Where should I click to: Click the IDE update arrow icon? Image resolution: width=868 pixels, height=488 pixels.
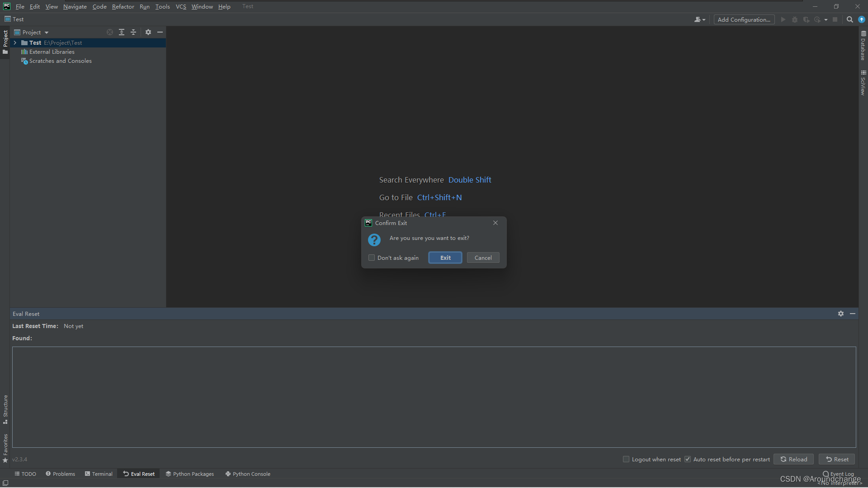(862, 19)
